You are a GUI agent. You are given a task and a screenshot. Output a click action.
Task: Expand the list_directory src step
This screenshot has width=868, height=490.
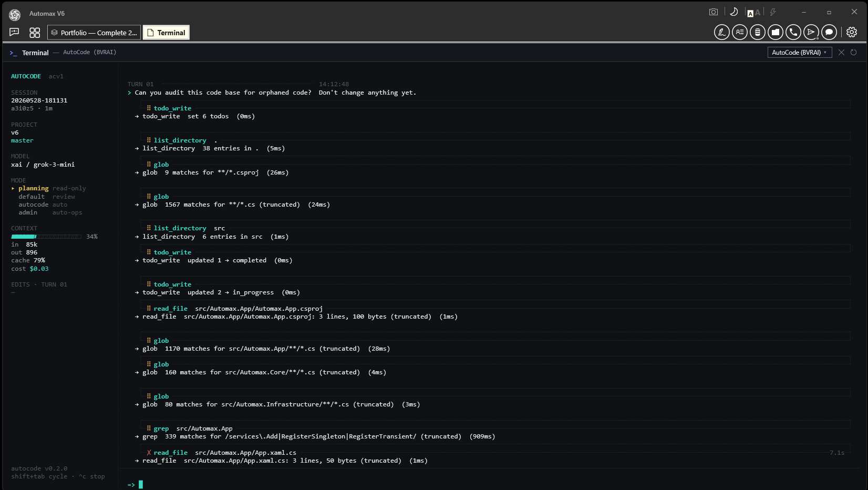tap(495, 228)
